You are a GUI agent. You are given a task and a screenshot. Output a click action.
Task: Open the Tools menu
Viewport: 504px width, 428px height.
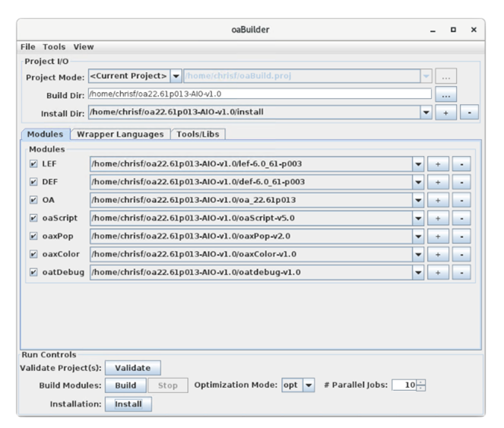(54, 47)
